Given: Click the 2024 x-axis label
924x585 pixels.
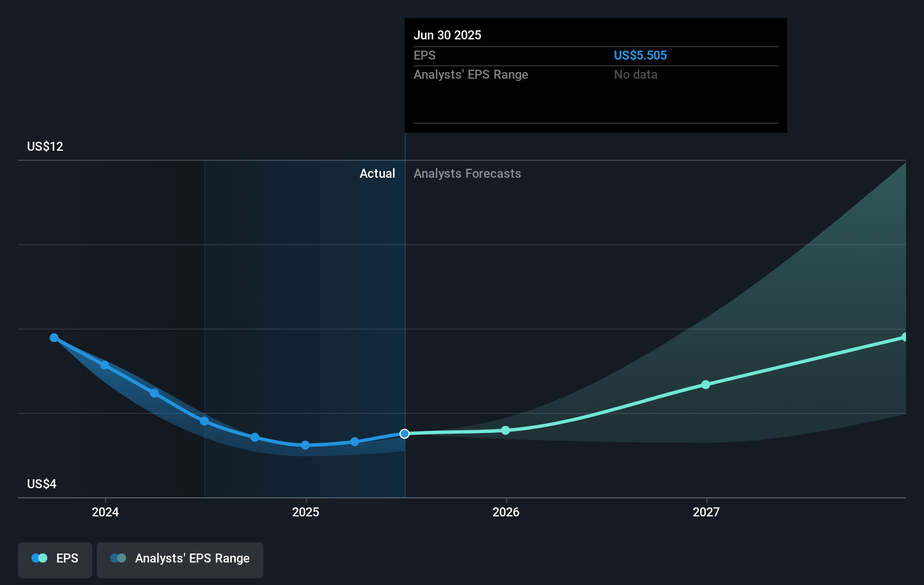Looking at the screenshot, I should [x=105, y=512].
